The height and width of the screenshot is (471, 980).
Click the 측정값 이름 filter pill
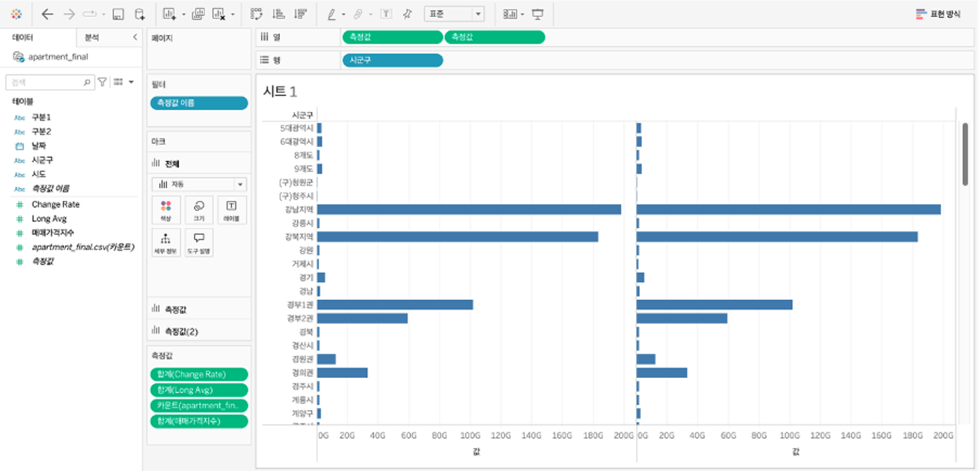(199, 103)
